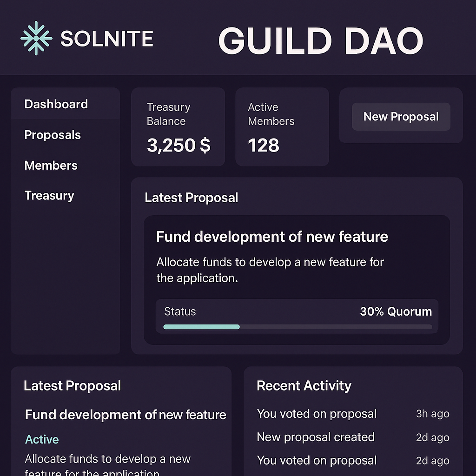Click the Solnite snowflake logo icon

36,38
